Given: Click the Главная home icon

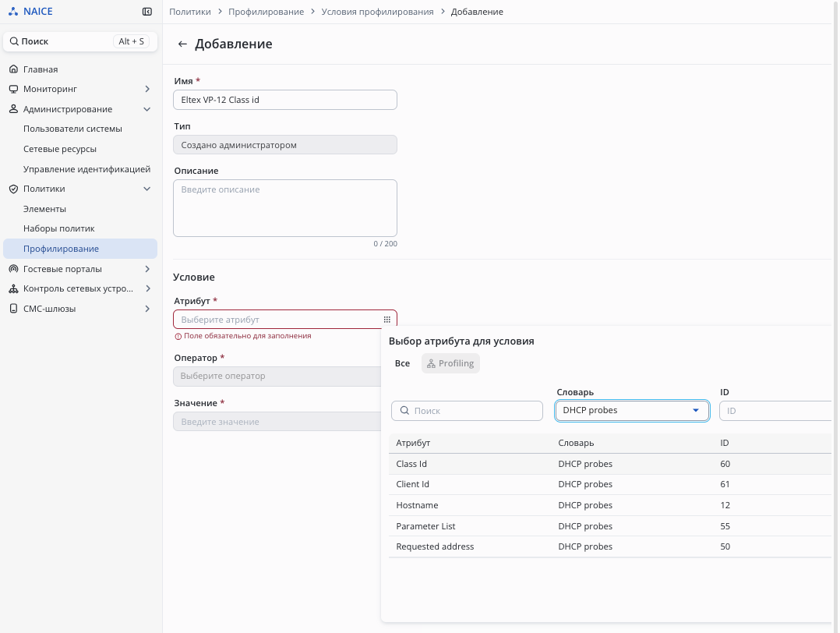Looking at the screenshot, I should [13, 69].
